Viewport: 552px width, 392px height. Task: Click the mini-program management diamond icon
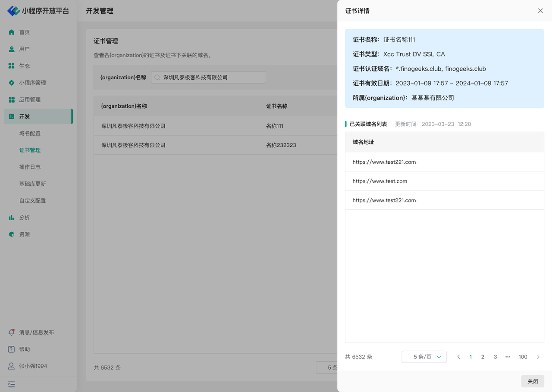pyautogui.click(x=12, y=83)
